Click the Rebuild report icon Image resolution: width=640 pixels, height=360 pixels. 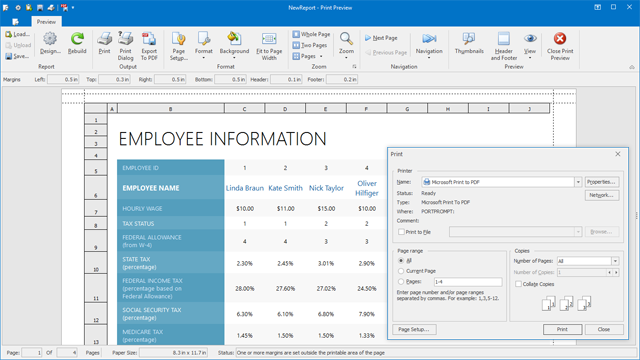point(77,39)
